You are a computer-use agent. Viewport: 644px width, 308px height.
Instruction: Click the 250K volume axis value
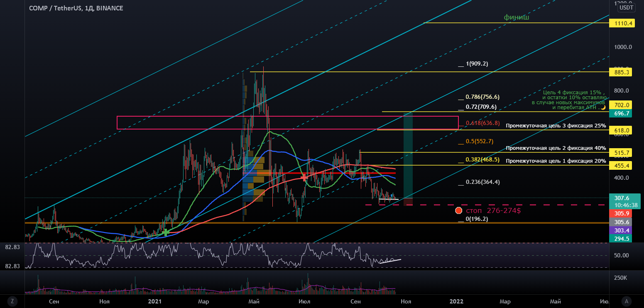[620, 277]
